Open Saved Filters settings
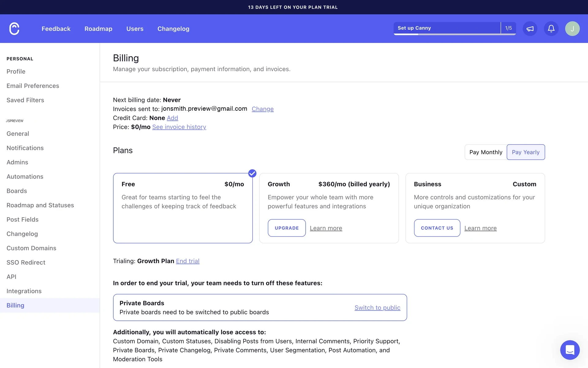This screenshot has height=368, width=588. [x=25, y=100]
